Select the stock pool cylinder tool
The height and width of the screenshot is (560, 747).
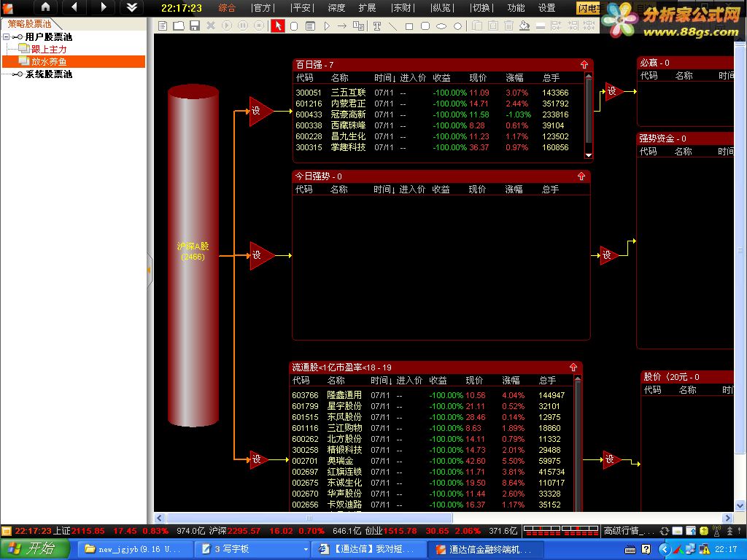click(x=295, y=26)
